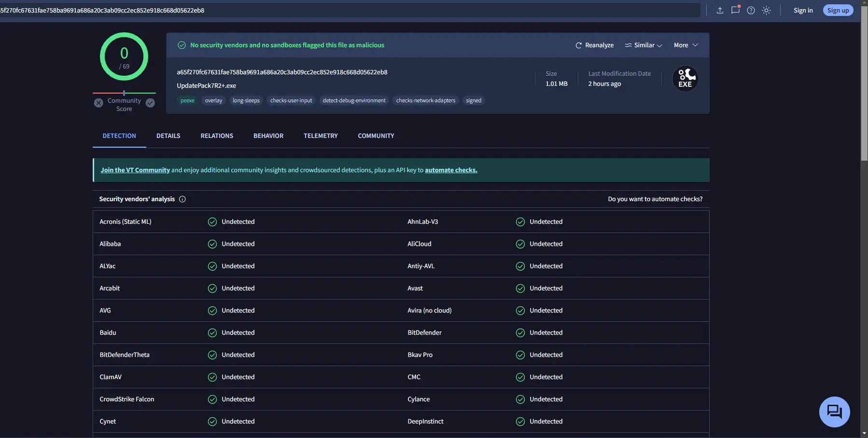The image size is (868, 438).
Task: Click the green check icon for AliCloud
Action: [520, 244]
